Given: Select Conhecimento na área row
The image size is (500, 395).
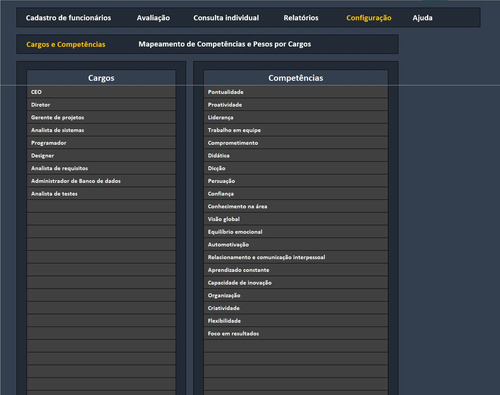Looking at the screenshot, I should pos(296,206).
